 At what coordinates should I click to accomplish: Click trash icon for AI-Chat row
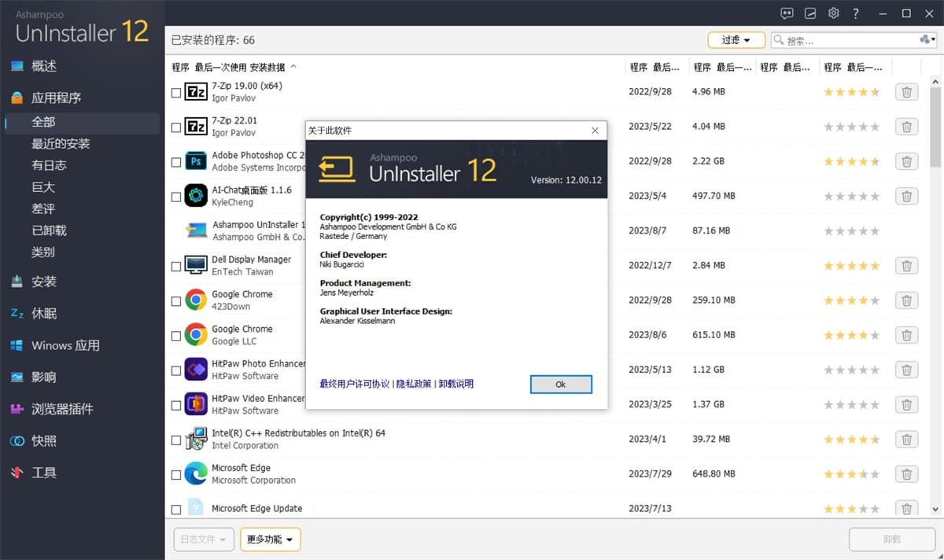pyautogui.click(x=906, y=196)
